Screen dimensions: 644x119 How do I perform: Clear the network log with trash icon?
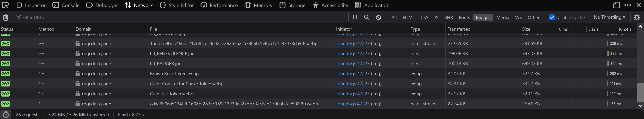click(x=6, y=17)
